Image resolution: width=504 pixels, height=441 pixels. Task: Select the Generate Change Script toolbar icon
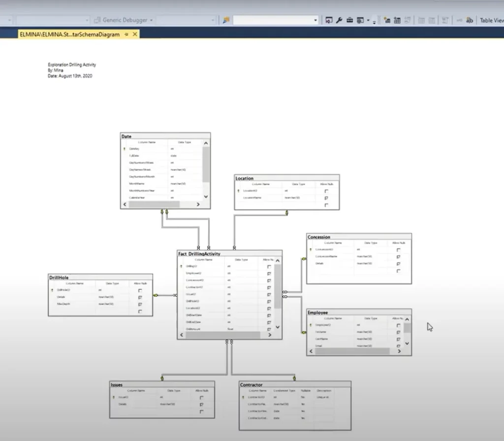tap(329, 20)
